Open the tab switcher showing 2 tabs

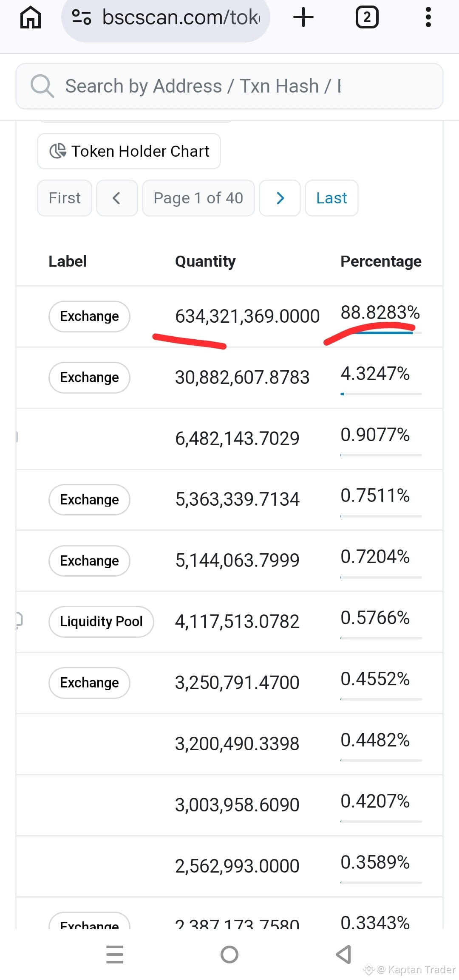tap(367, 17)
